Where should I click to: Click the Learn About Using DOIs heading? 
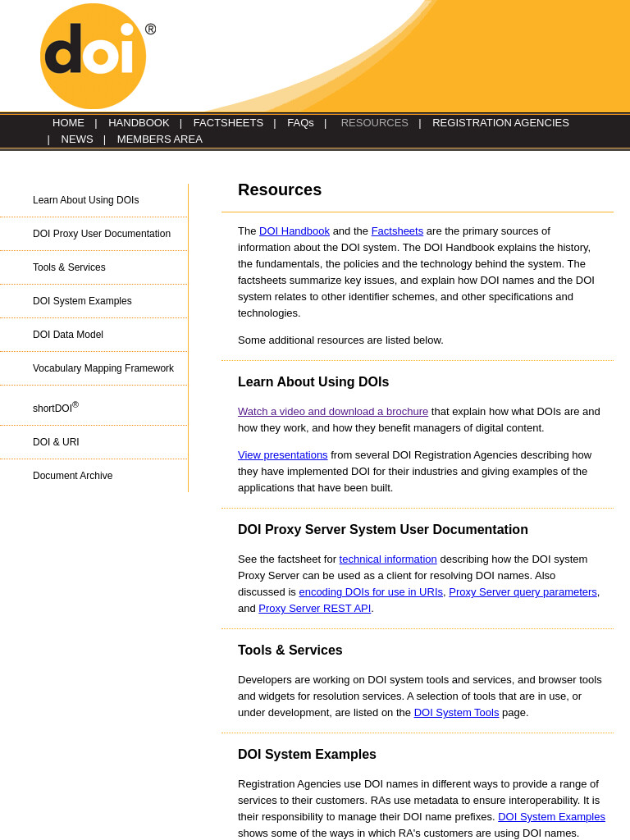[x=313, y=382]
